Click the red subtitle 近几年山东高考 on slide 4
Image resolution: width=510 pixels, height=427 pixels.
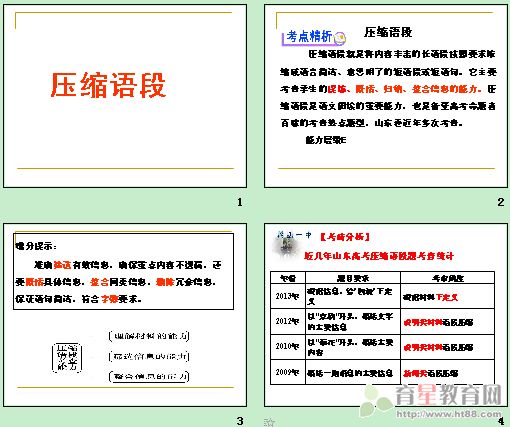(x=379, y=256)
